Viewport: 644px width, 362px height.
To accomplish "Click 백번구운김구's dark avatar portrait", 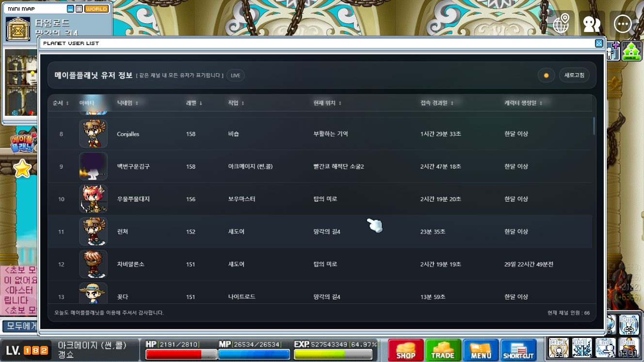I will click(93, 166).
